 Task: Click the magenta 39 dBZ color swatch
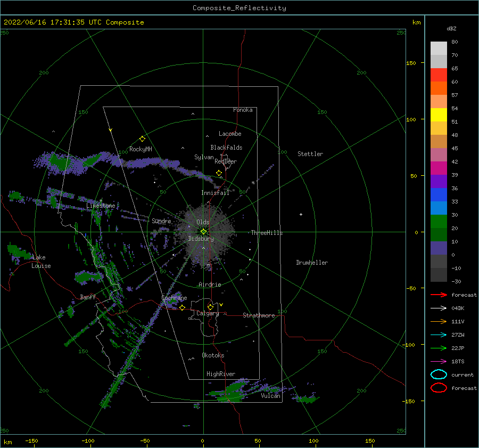point(439,168)
